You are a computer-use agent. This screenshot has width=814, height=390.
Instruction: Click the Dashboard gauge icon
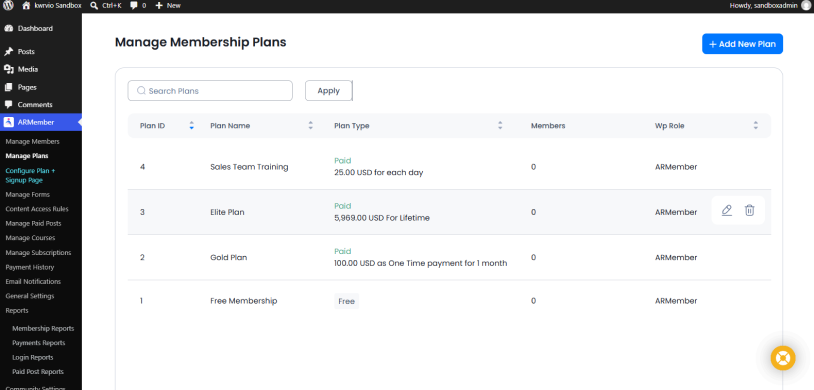(8, 29)
